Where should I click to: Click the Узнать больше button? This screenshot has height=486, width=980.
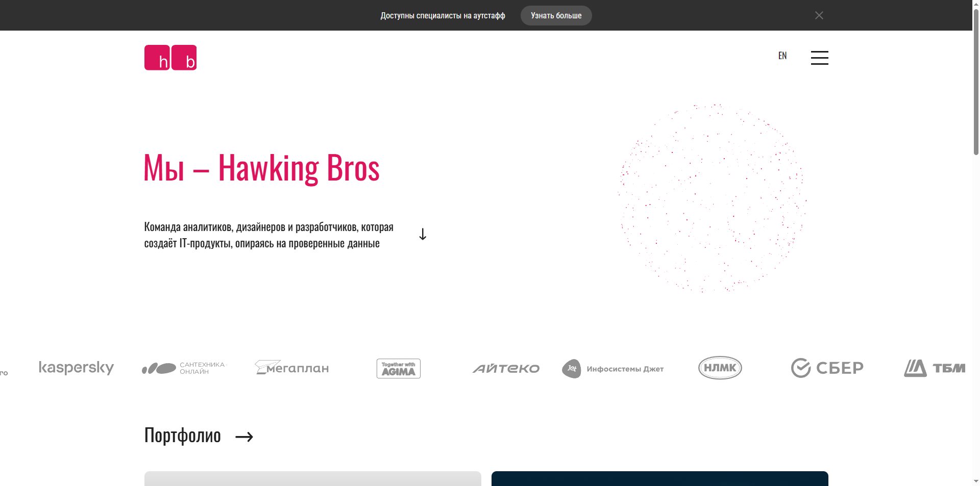[x=556, y=15]
